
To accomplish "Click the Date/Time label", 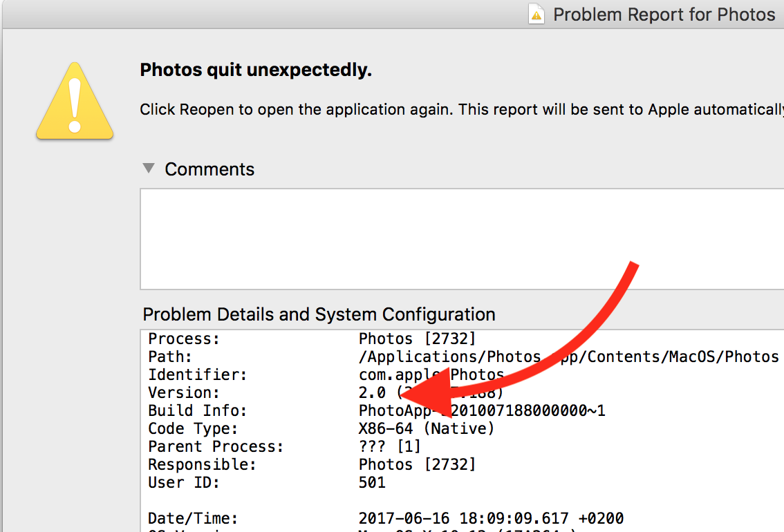I will click(193, 518).
